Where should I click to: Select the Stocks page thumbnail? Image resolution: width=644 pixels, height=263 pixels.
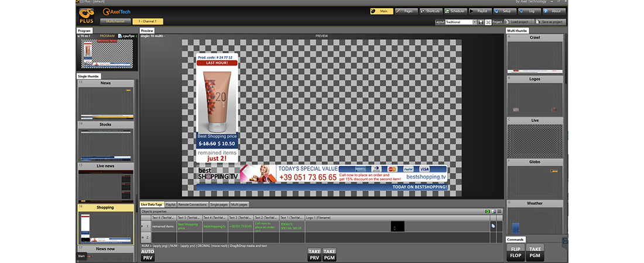[x=105, y=141]
